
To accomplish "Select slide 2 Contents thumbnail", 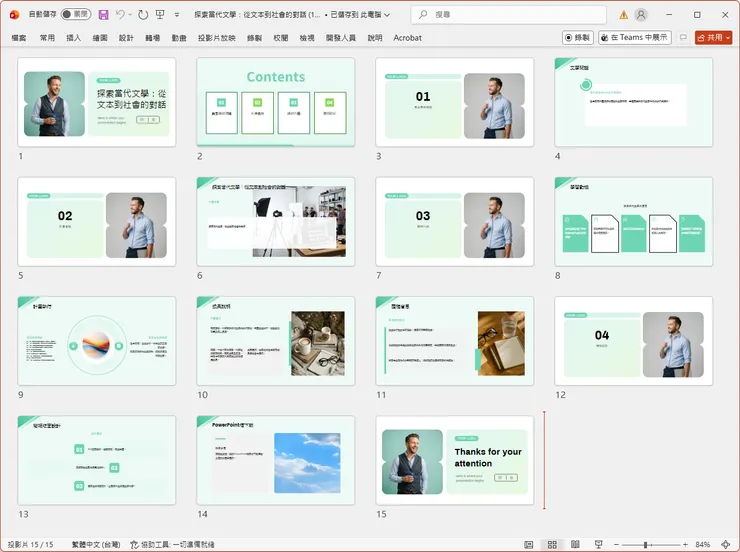I will [x=276, y=102].
